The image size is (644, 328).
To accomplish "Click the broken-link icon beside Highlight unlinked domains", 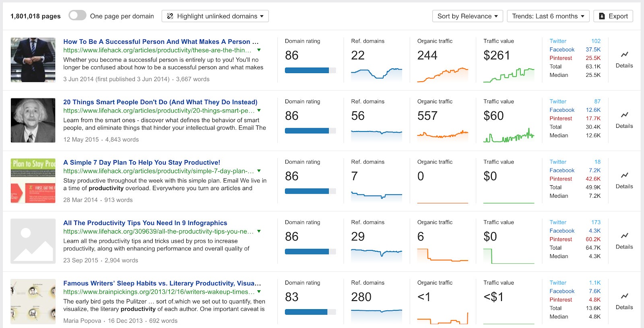I will click(171, 16).
